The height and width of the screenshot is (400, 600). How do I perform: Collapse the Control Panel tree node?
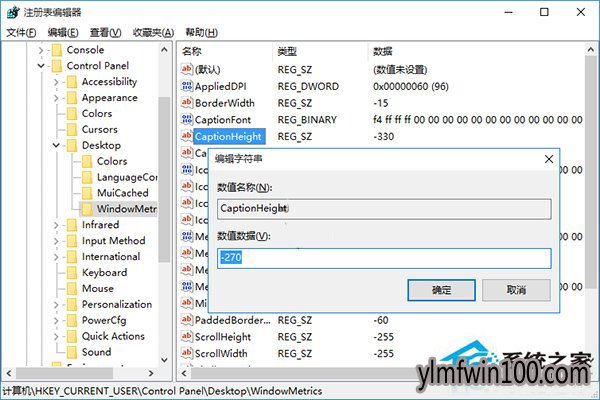41,66
